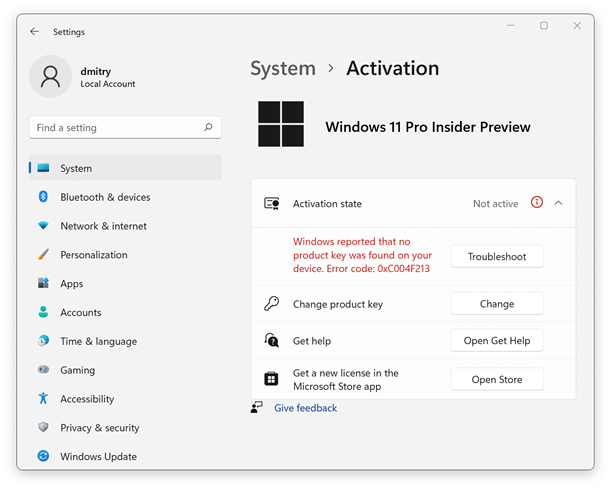Viewport: 611px width, 490px height.
Task: Open Gaming settings
Action: (x=125, y=370)
